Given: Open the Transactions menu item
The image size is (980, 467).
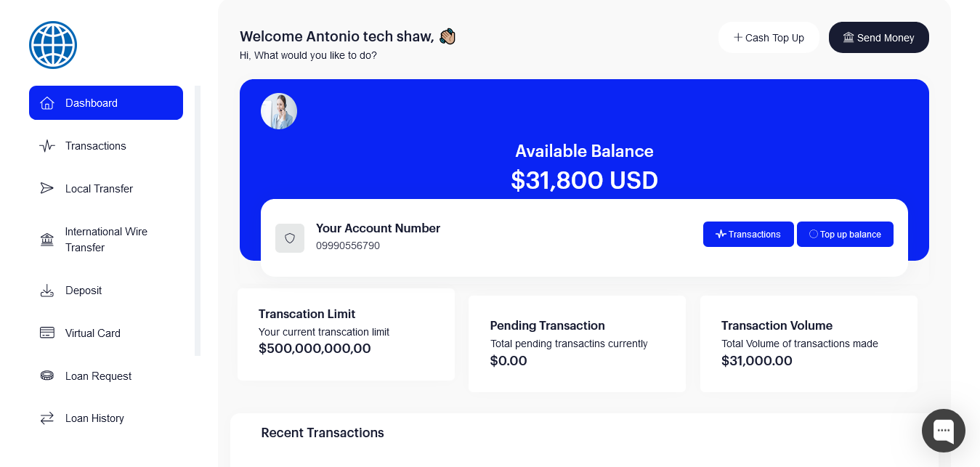Looking at the screenshot, I should point(96,146).
